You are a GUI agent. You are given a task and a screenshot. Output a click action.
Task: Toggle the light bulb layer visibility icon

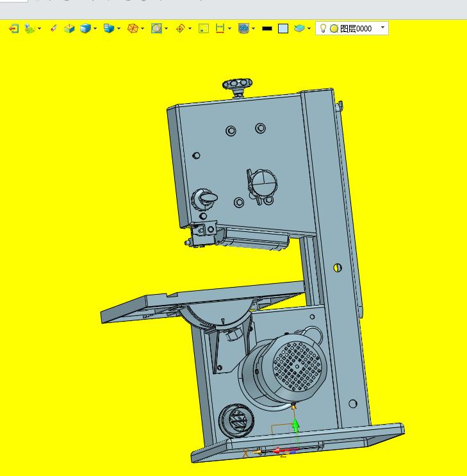pos(323,29)
